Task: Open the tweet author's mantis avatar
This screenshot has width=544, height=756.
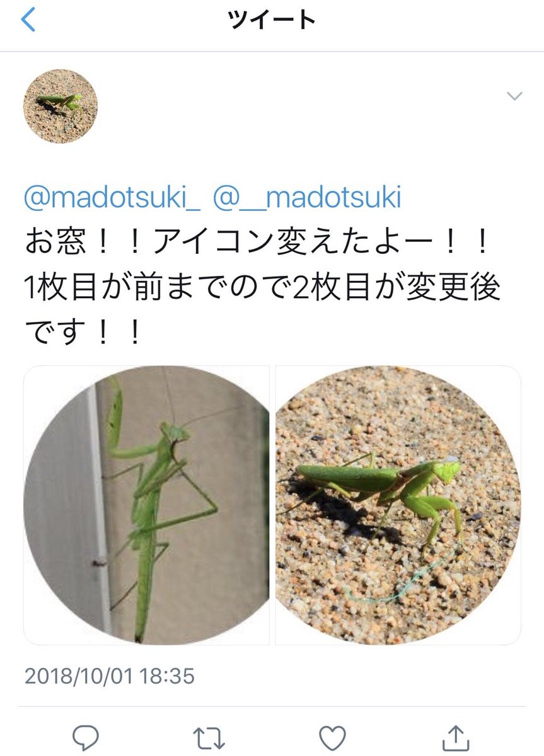Action: point(61,106)
